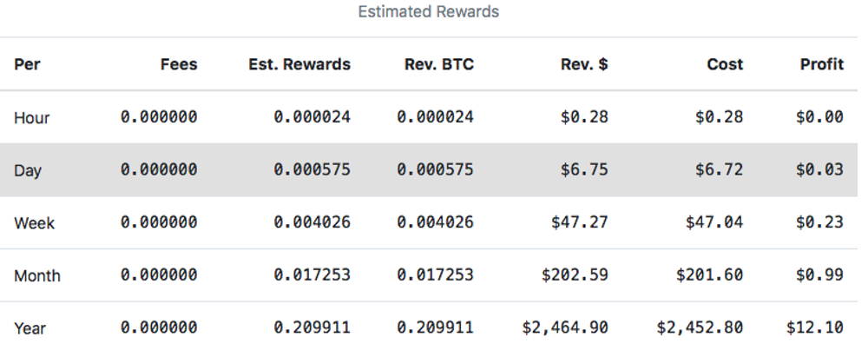
Task: Select monthly profit $0.99 cell
Action: coord(820,275)
